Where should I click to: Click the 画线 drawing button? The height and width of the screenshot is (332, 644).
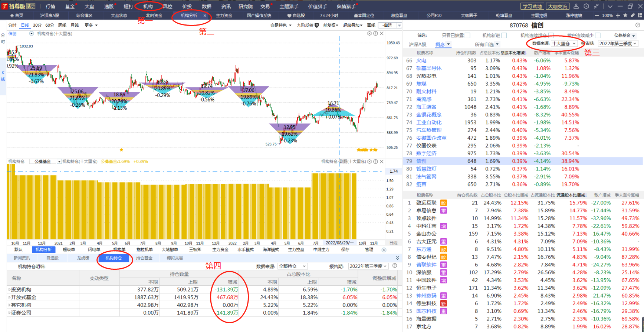tap(371, 25)
